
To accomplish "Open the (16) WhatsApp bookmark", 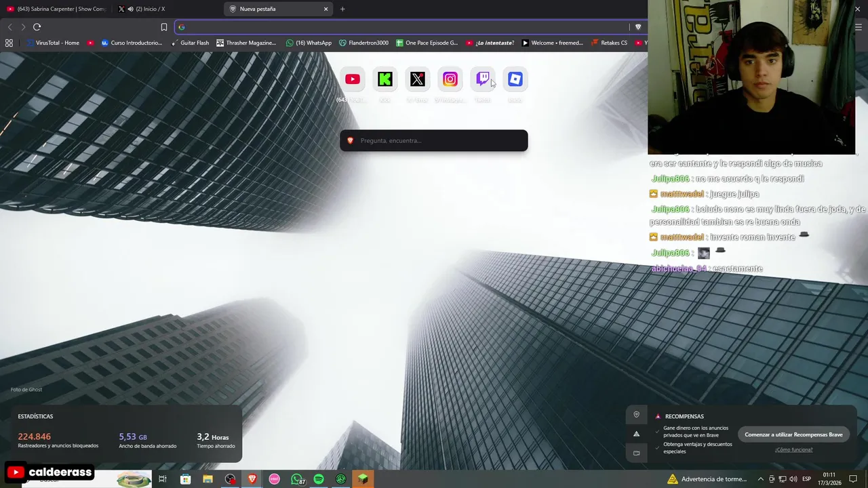I will [x=309, y=43].
